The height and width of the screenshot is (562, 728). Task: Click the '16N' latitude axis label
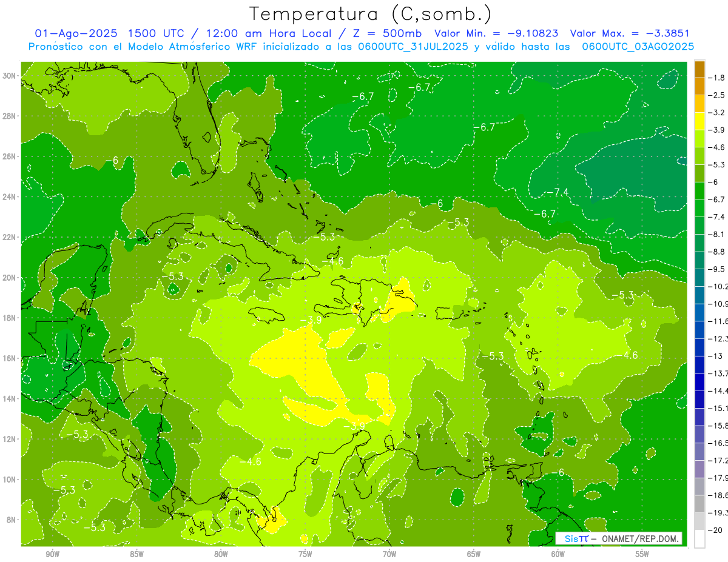10,358
